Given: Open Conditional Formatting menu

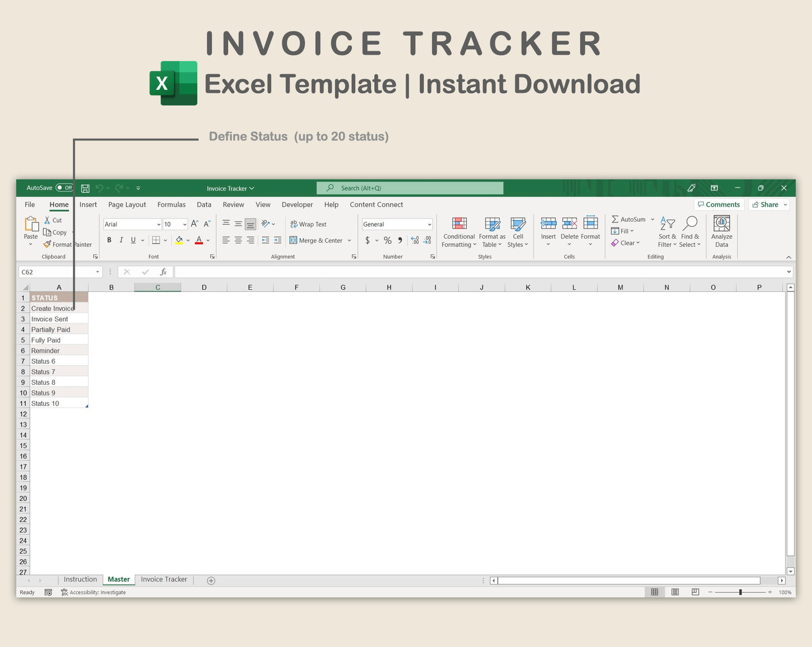Looking at the screenshot, I should click(x=459, y=232).
